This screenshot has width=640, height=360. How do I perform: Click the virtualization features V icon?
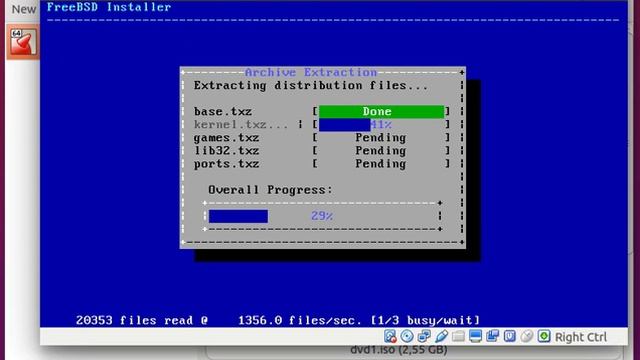click(510, 336)
